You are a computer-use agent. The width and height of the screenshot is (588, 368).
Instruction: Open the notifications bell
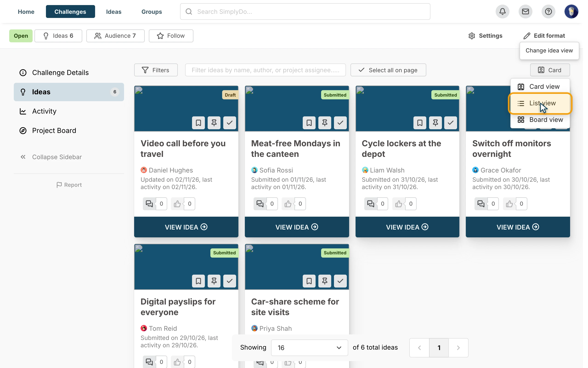click(x=502, y=11)
